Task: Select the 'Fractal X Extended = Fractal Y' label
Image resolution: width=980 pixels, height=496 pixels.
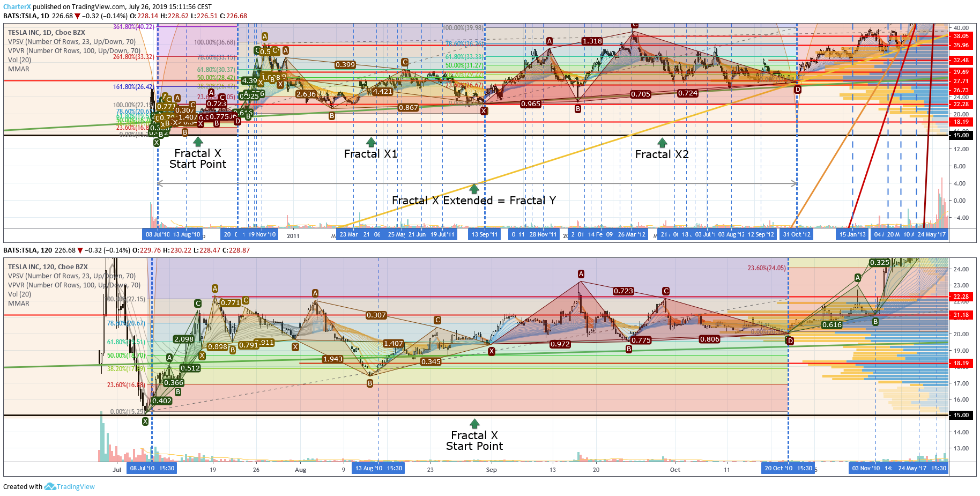Action: [x=474, y=201]
